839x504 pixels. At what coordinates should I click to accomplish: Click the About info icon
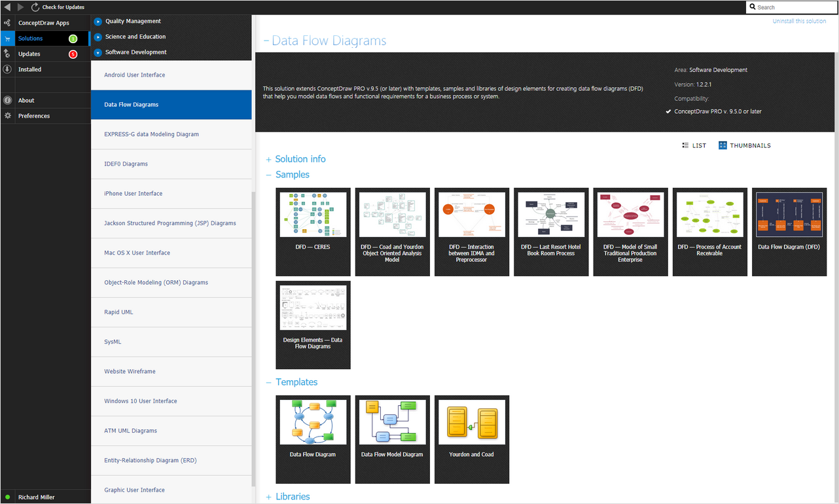(7, 100)
